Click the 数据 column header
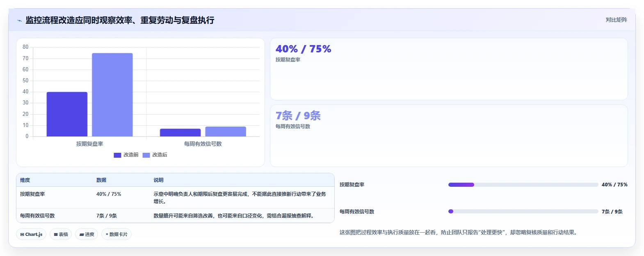This screenshot has width=644, height=256. 101,180
